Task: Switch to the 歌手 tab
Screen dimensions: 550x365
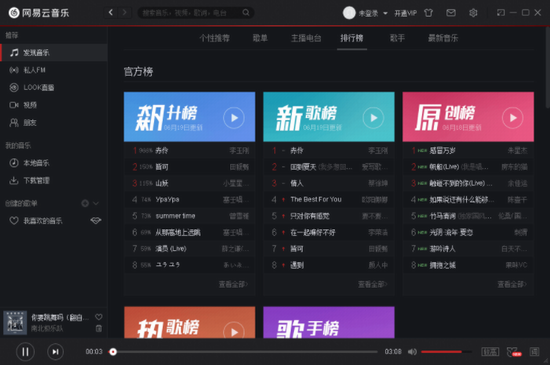Action: coord(397,38)
